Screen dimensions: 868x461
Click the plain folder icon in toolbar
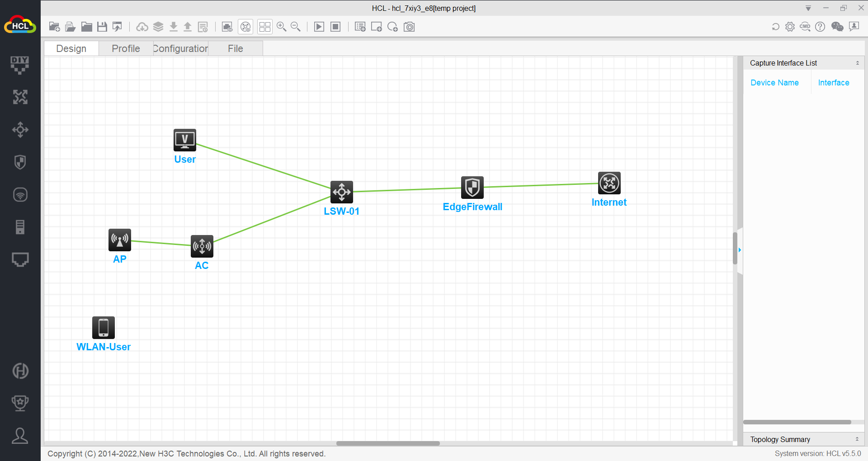coord(86,27)
